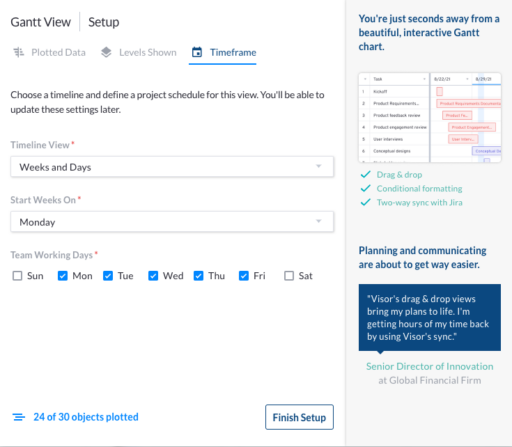This screenshot has height=447, width=512.
Task: Click checkmark icon beside Two-way sync with Jira
Action: click(x=366, y=202)
